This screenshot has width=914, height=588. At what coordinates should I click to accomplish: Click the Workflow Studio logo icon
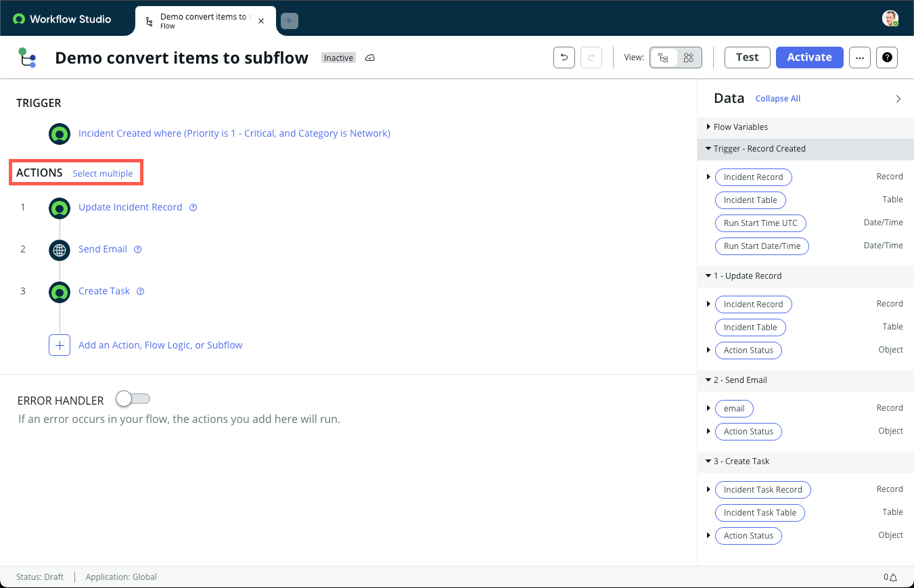(19, 19)
